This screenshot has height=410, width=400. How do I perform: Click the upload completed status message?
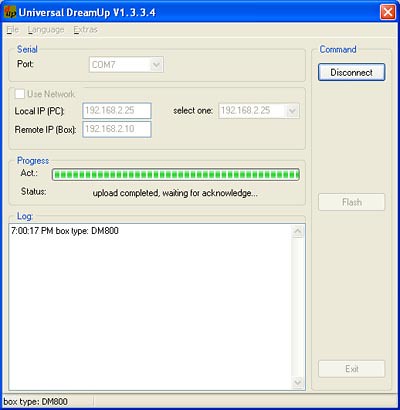click(x=175, y=193)
